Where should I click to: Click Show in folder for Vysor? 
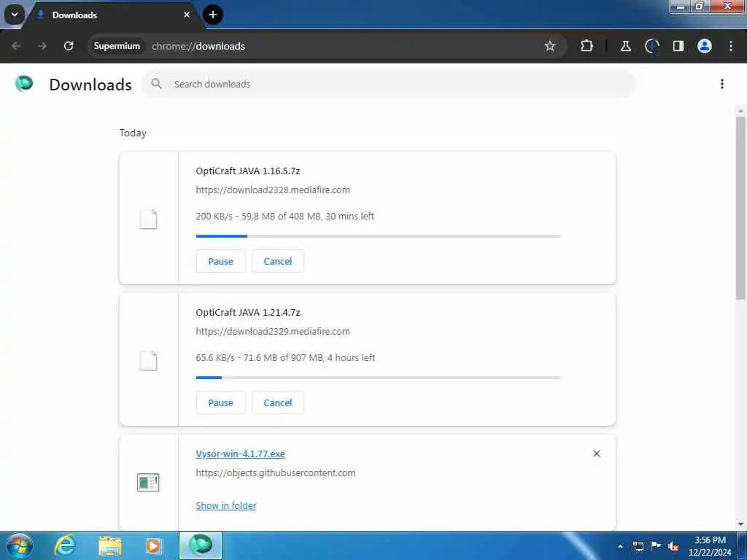[x=226, y=505]
